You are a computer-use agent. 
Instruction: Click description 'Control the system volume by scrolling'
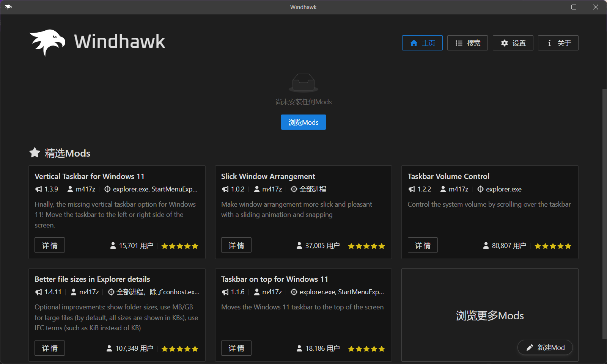(489, 204)
